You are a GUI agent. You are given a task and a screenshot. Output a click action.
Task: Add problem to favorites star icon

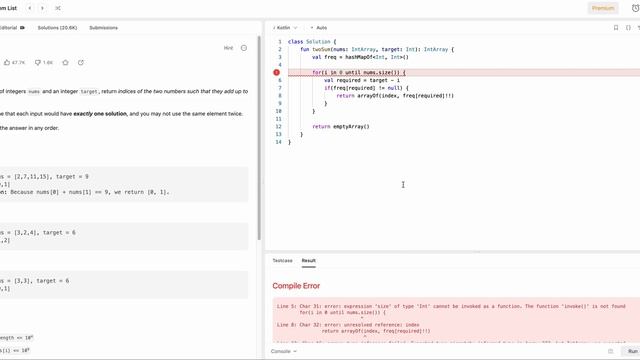pos(65,62)
